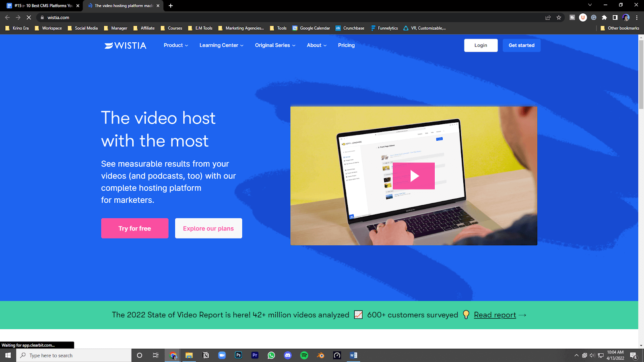
Task: Close the 10 Best CMS Platforms tab
Action: click(78, 6)
